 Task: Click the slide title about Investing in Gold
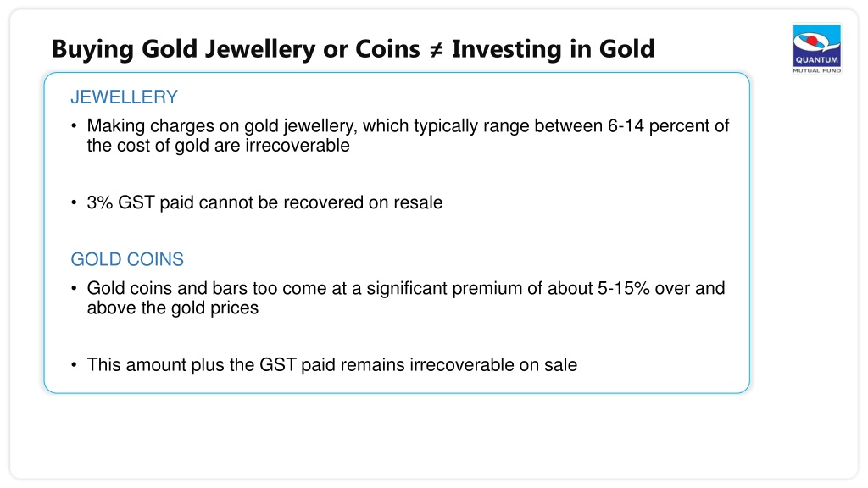pos(353,48)
